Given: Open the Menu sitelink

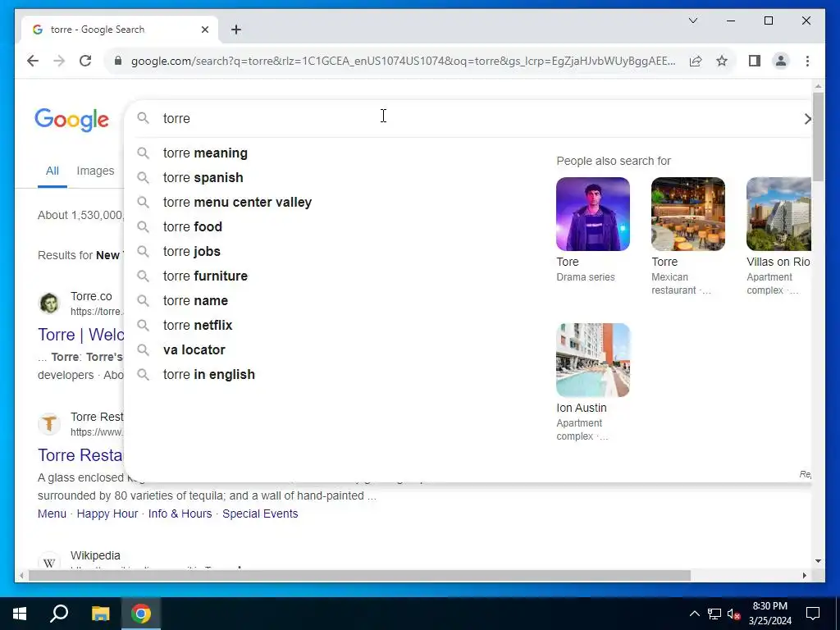Looking at the screenshot, I should point(52,514).
